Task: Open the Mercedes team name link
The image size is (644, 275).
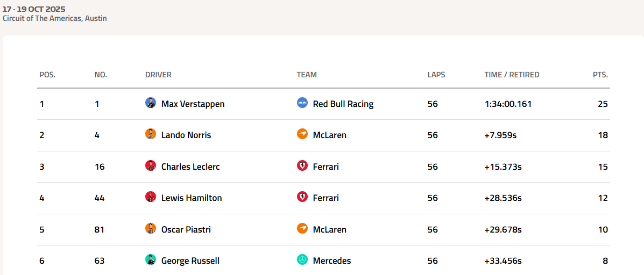Action: [331, 261]
